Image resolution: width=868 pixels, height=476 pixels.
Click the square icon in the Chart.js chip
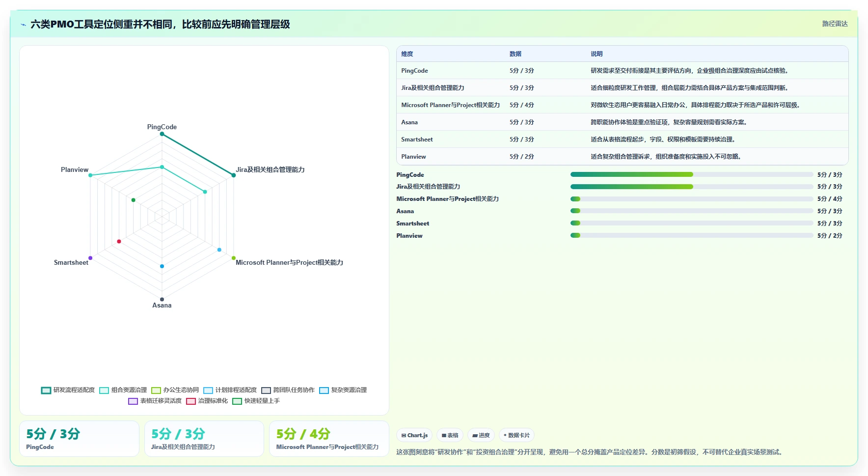point(404,435)
